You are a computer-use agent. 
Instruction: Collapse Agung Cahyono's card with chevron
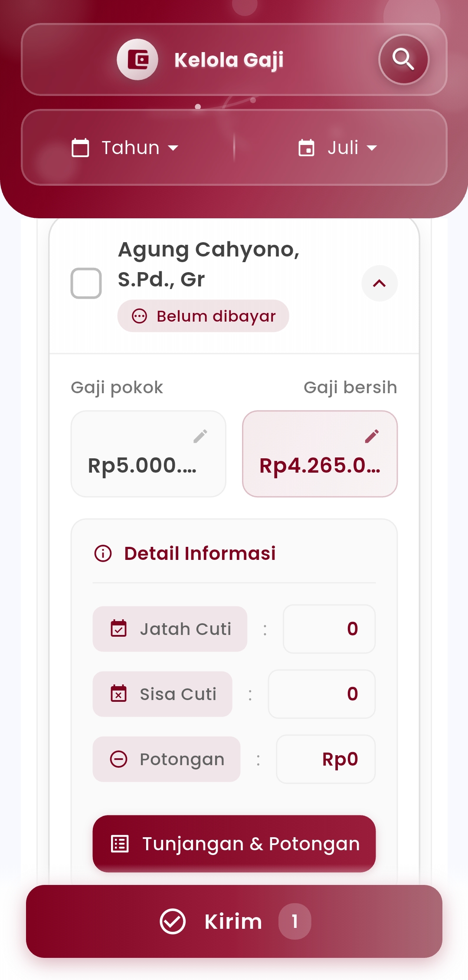[380, 283]
